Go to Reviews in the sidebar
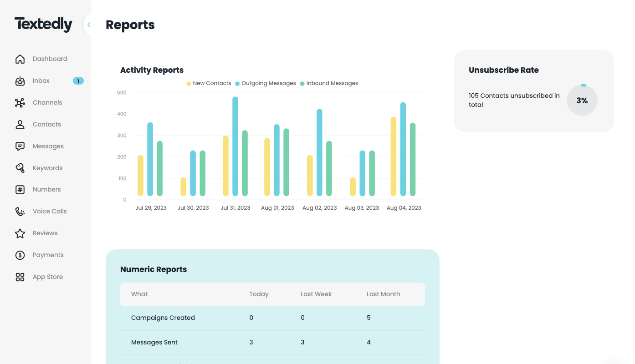The width and height of the screenshot is (635, 364). point(45,233)
